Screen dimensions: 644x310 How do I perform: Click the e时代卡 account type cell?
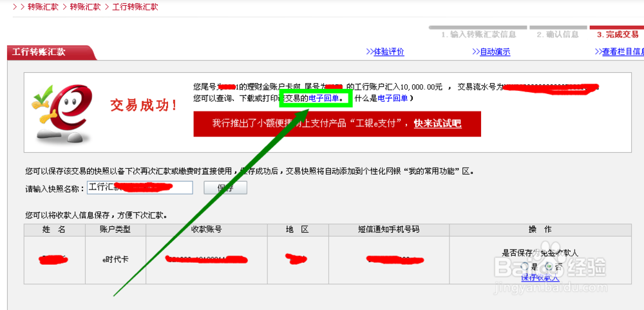115,260
